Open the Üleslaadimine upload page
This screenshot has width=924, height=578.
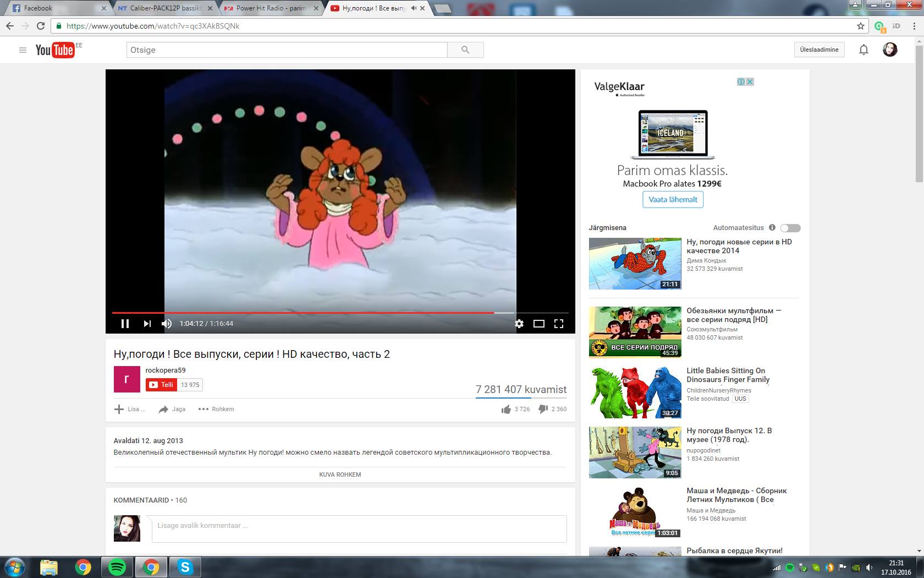pos(820,50)
